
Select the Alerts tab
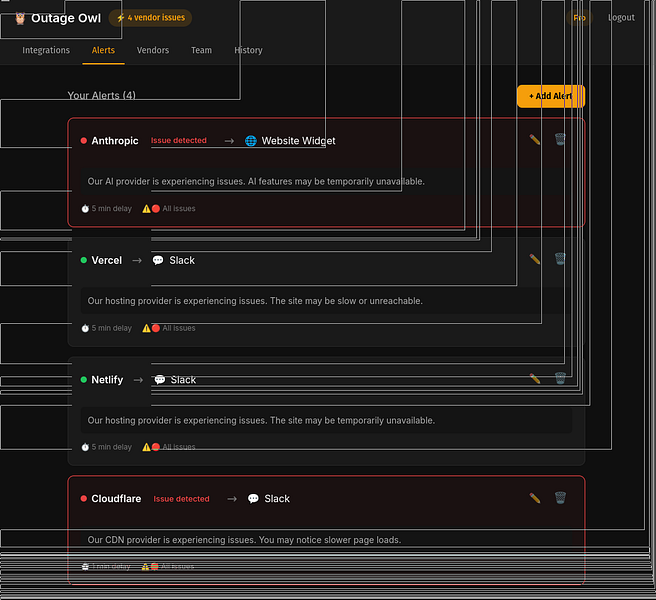pyautogui.click(x=103, y=50)
